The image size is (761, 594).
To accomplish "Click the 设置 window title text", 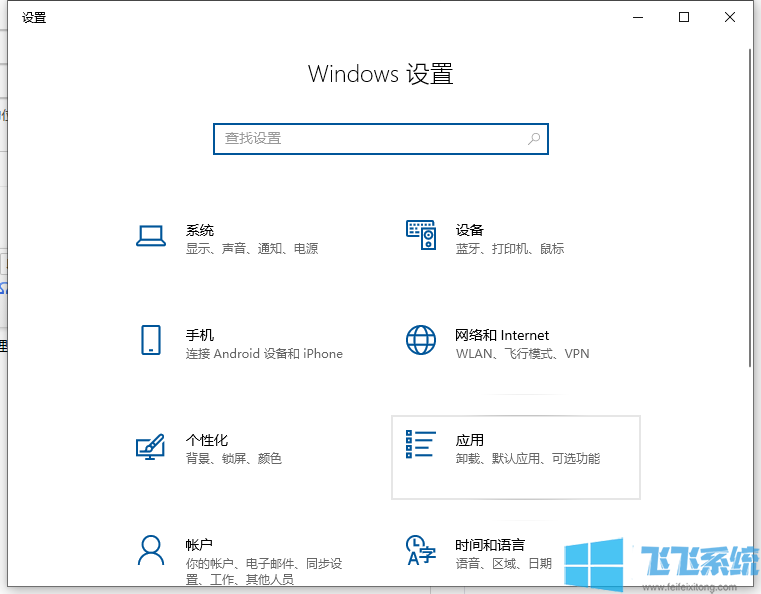I will point(34,18).
